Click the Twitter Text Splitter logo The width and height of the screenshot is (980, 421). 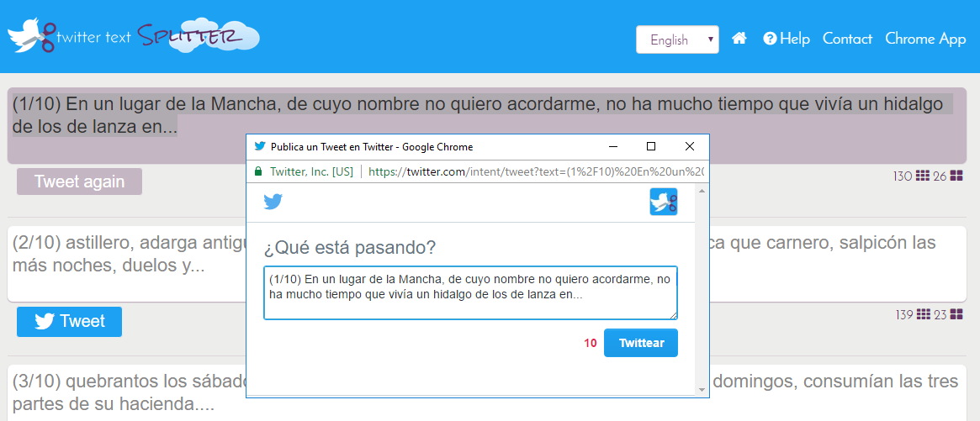(x=133, y=36)
